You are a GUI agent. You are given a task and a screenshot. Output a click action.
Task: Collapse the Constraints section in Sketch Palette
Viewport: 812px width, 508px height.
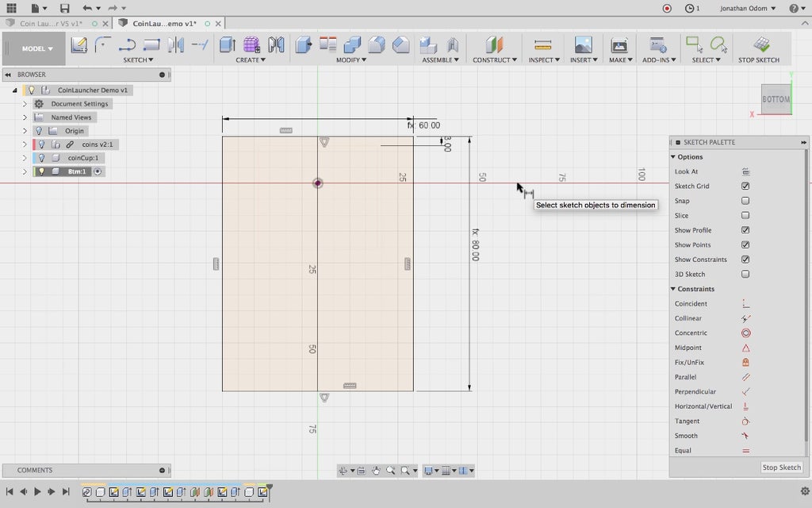(673, 289)
